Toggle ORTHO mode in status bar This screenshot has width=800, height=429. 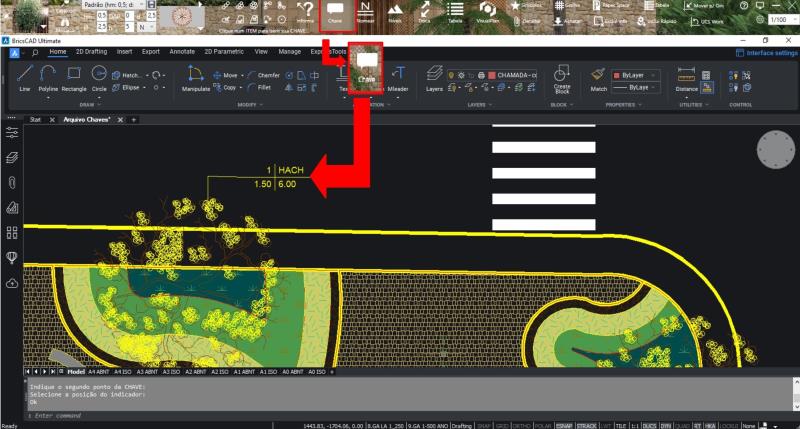pyautogui.click(x=522, y=425)
